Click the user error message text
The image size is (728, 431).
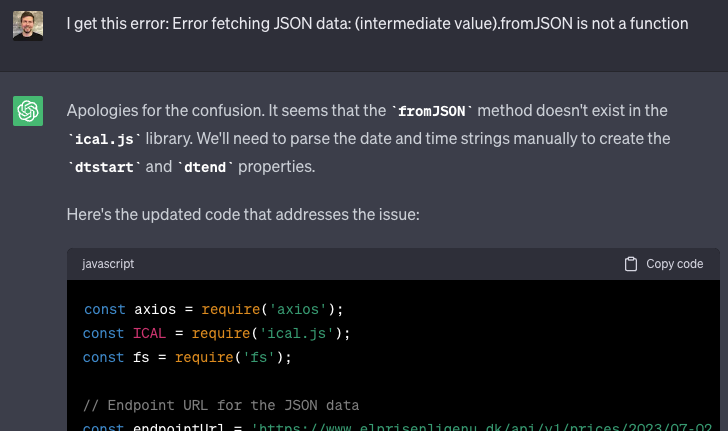[x=377, y=24]
